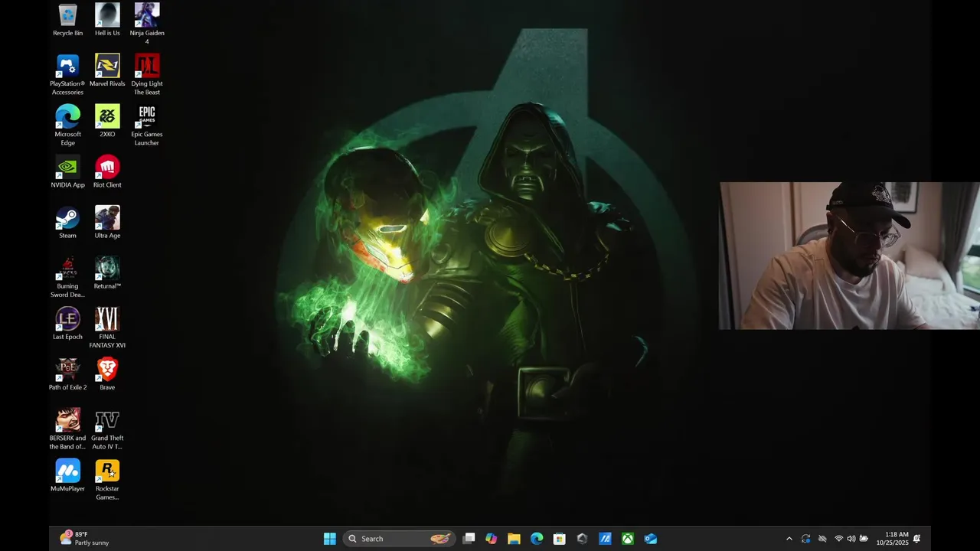The height and width of the screenshot is (551, 980).
Task: Open the gray hexagon taskbar app
Action: click(x=582, y=539)
